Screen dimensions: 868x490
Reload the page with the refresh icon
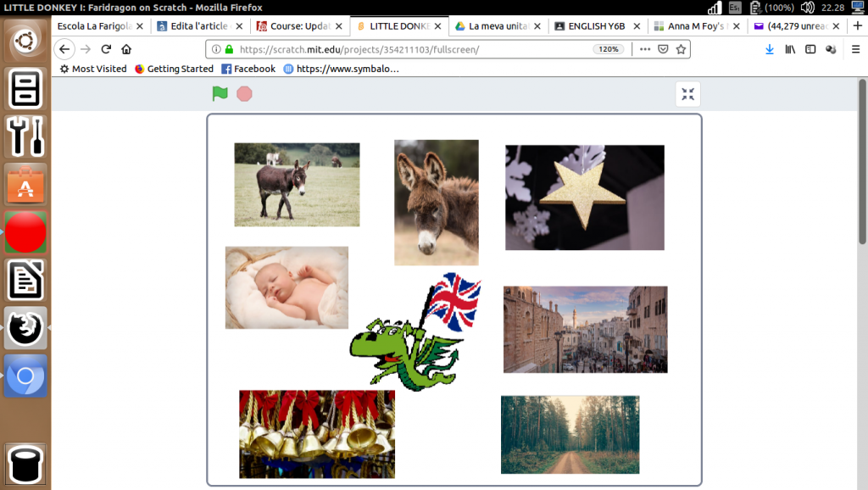pos(106,49)
